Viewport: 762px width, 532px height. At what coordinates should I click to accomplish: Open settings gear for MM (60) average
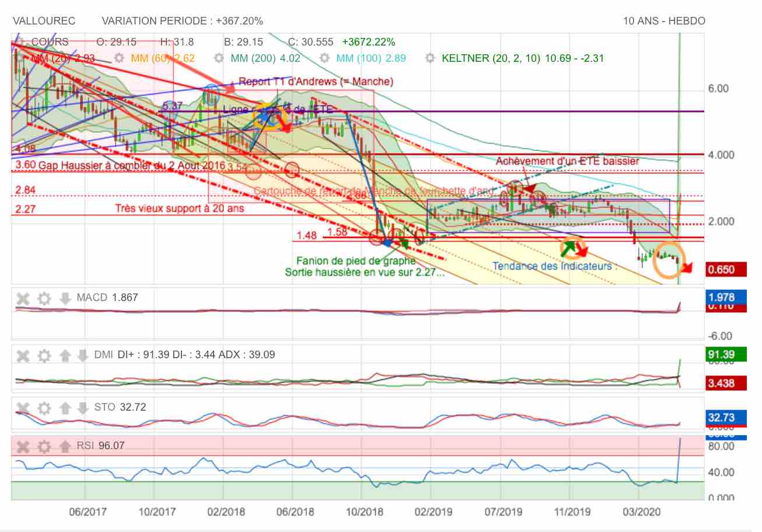pyautogui.click(x=120, y=58)
